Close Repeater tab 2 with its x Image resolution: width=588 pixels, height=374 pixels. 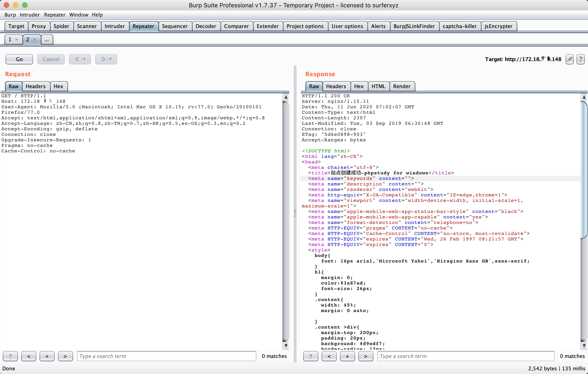(34, 39)
